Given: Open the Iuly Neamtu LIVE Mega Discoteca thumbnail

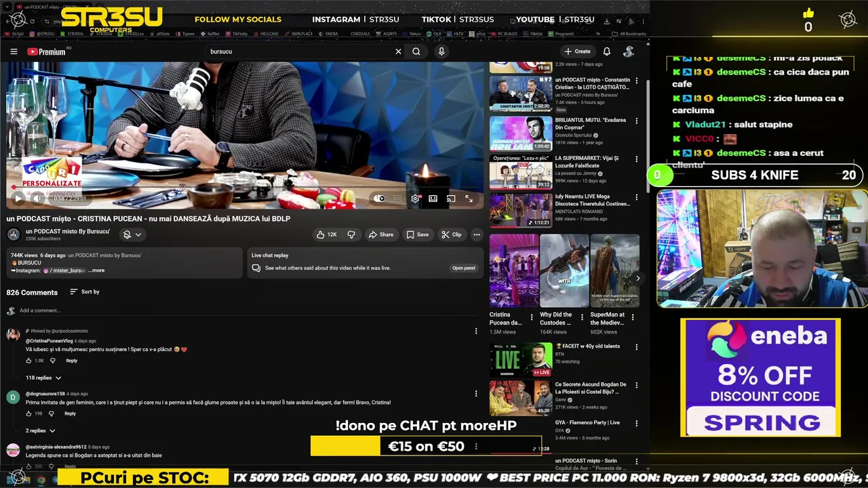Looking at the screenshot, I should tap(521, 210).
